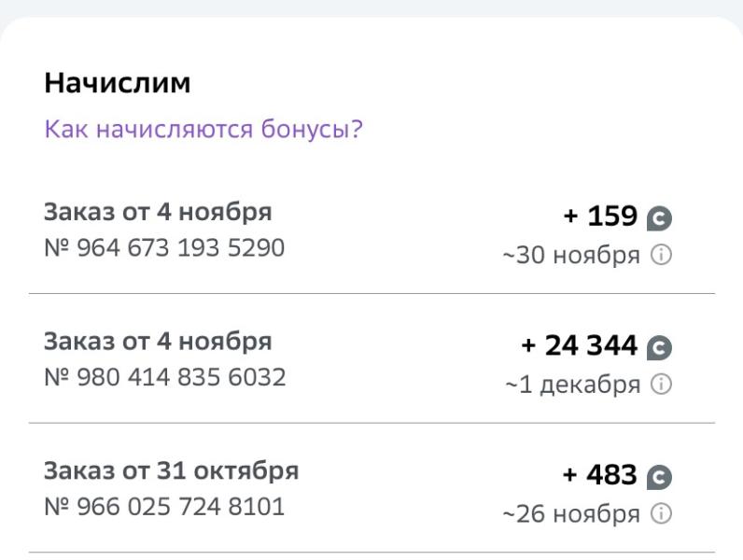This screenshot has width=743, height=560.
Task: Tap info icon next to ~30 ноября
Action: pyautogui.click(x=661, y=255)
